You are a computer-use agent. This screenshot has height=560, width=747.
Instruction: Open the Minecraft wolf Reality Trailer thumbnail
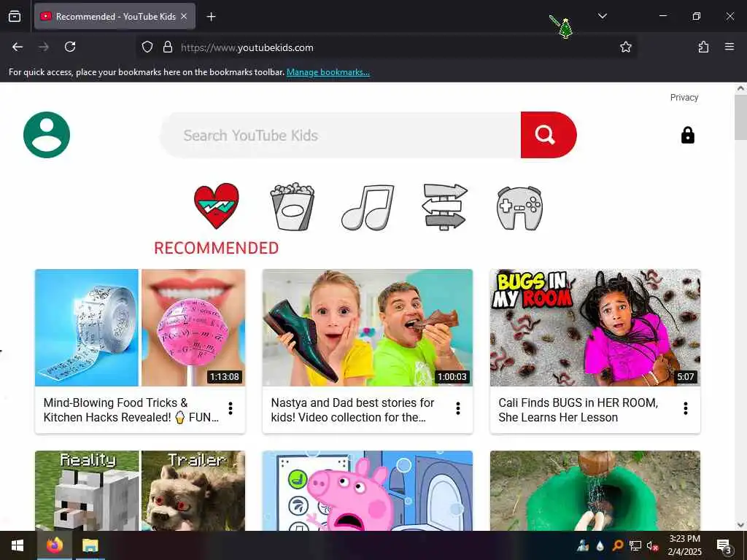[x=140, y=491]
